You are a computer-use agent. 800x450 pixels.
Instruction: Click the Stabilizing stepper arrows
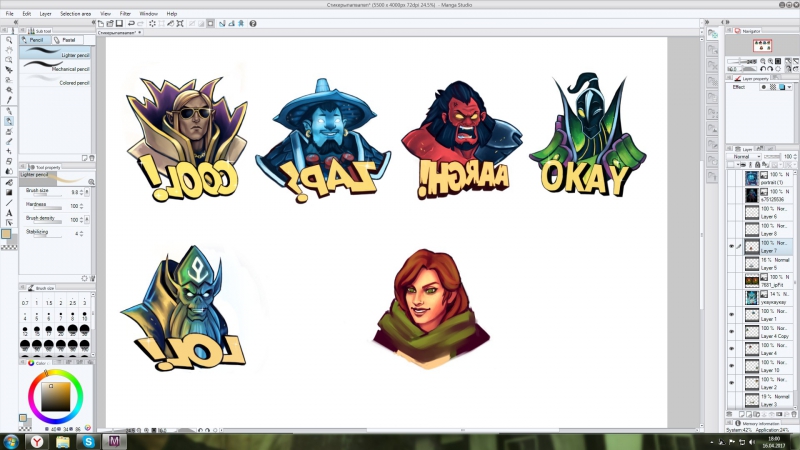[81, 234]
